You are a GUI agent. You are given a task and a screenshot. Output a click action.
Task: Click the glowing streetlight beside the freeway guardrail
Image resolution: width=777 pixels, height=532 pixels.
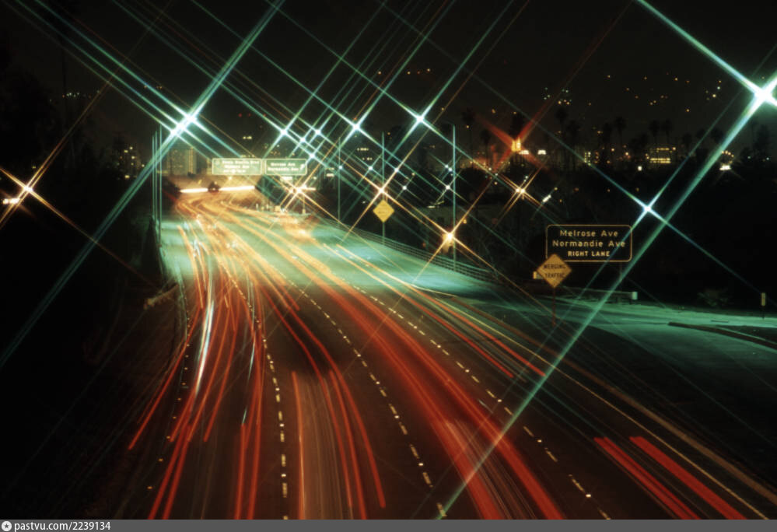448,236
